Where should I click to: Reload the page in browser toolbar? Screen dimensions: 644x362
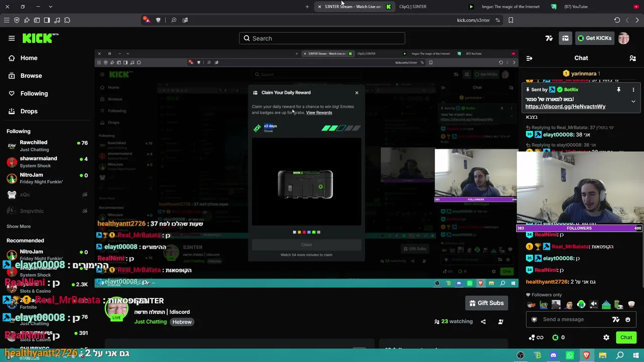pos(617,20)
